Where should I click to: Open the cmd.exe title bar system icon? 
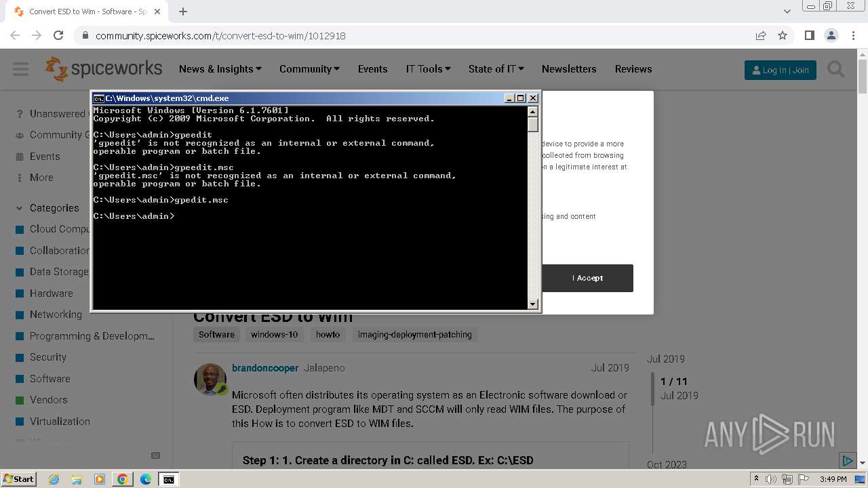[98, 98]
